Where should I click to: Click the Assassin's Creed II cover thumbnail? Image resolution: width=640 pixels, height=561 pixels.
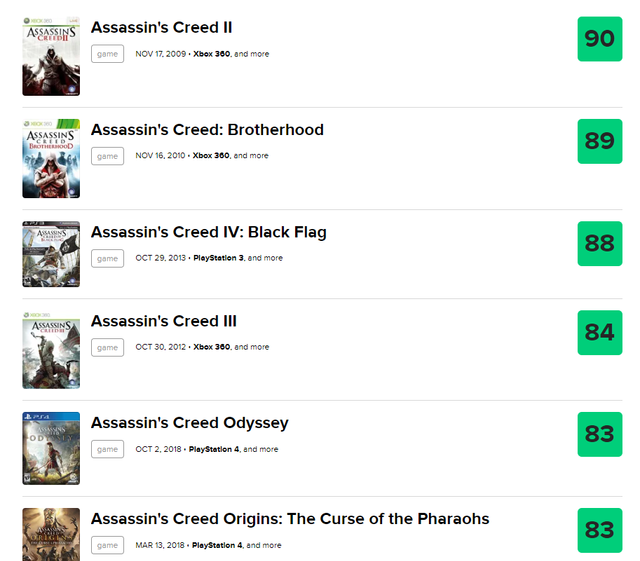[51, 56]
